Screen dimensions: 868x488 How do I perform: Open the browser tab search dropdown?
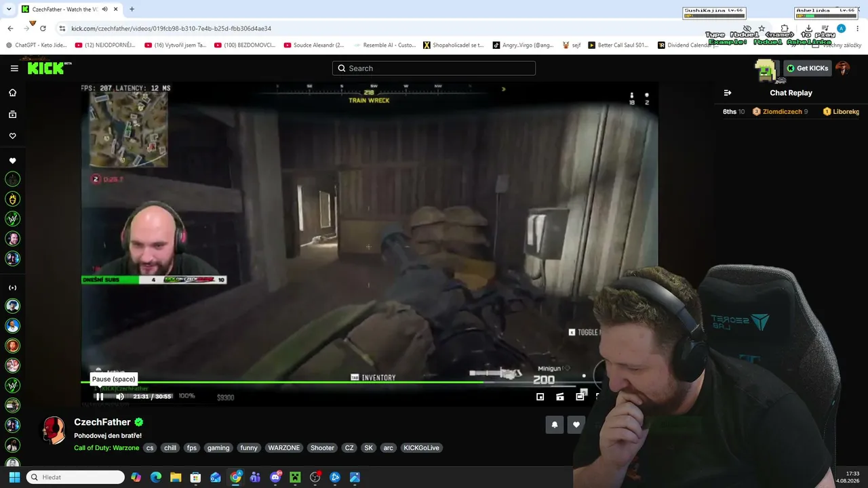8,9
